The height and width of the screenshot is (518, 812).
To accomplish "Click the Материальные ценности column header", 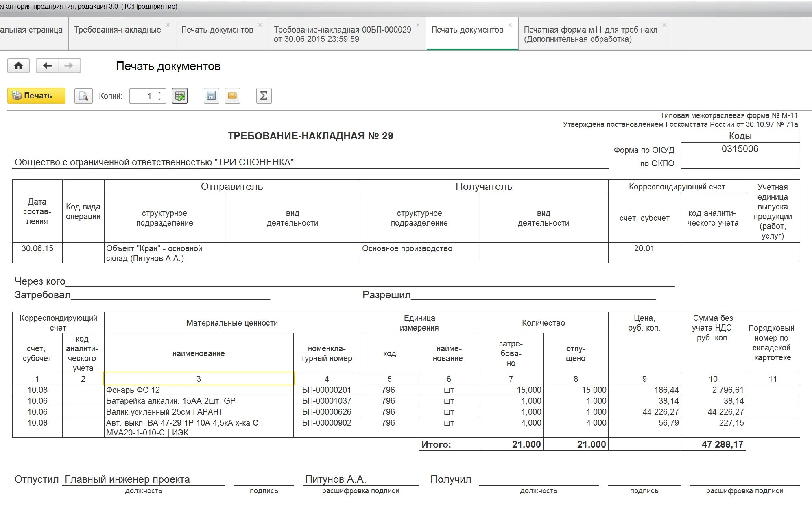I will (x=232, y=323).
